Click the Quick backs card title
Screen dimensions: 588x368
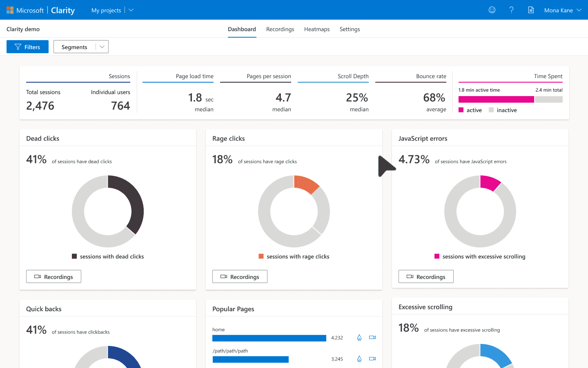pos(44,309)
